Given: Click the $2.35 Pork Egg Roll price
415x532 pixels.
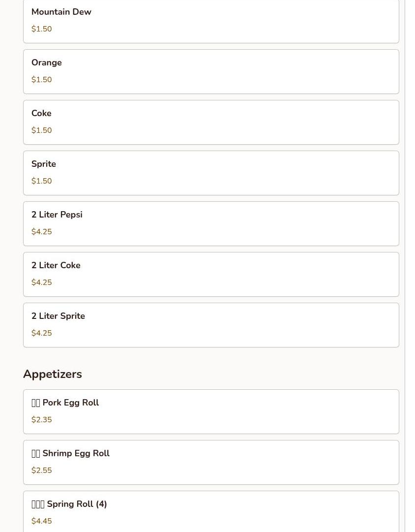Looking at the screenshot, I should tap(41, 420).
